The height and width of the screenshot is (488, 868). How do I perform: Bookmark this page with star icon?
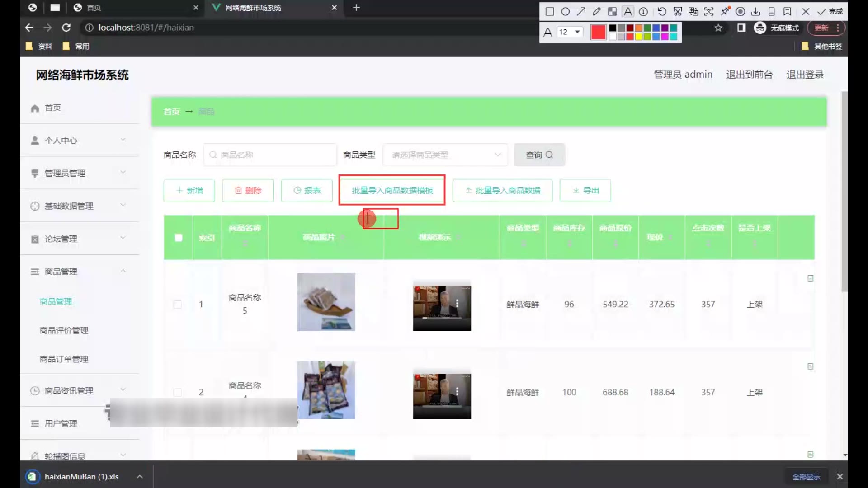click(718, 28)
